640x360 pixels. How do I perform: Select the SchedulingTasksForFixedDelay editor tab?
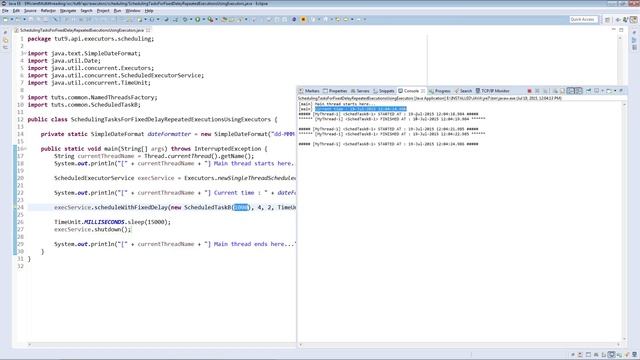81,30
